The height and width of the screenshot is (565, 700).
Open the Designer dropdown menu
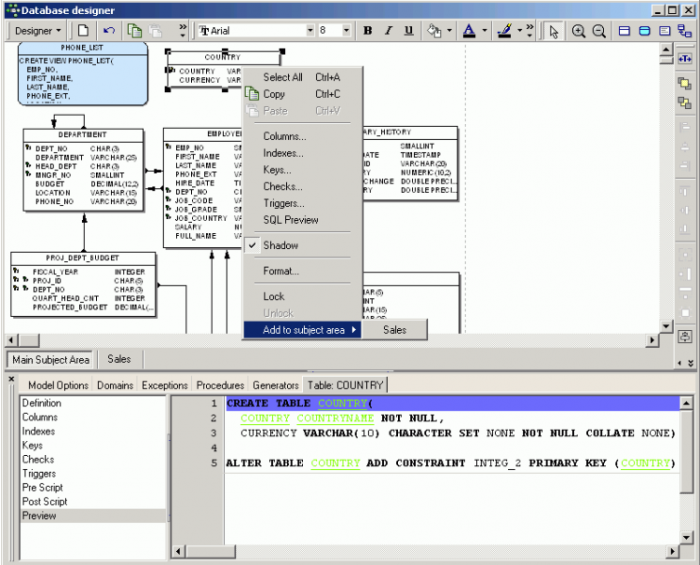coord(38,31)
